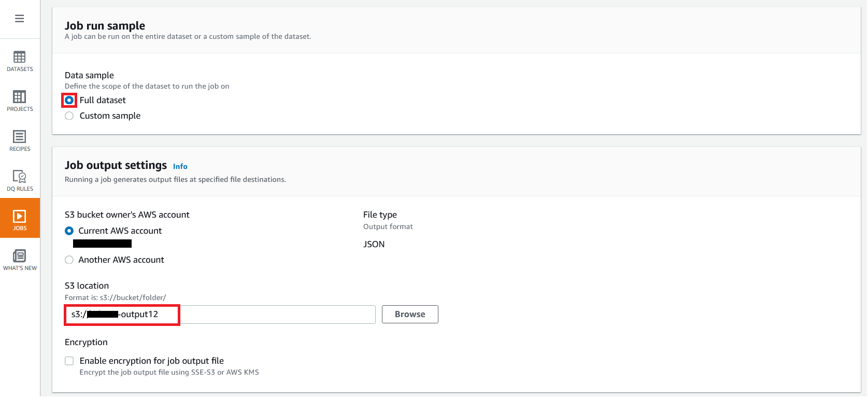Viewport: 868px width, 399px height.
Task: Click the Job run sample heading
Action: pyautogui.click(x=105, y=26)
